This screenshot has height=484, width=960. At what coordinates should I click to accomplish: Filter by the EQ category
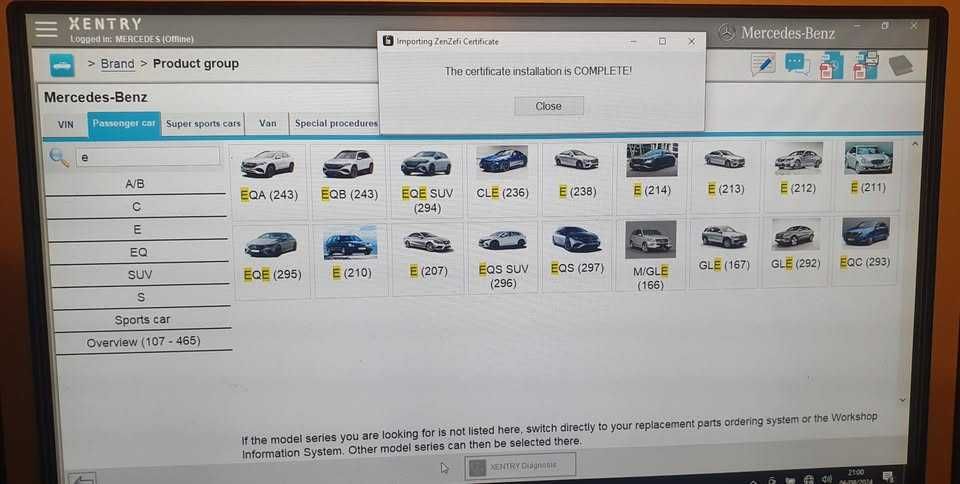[140, 252]
